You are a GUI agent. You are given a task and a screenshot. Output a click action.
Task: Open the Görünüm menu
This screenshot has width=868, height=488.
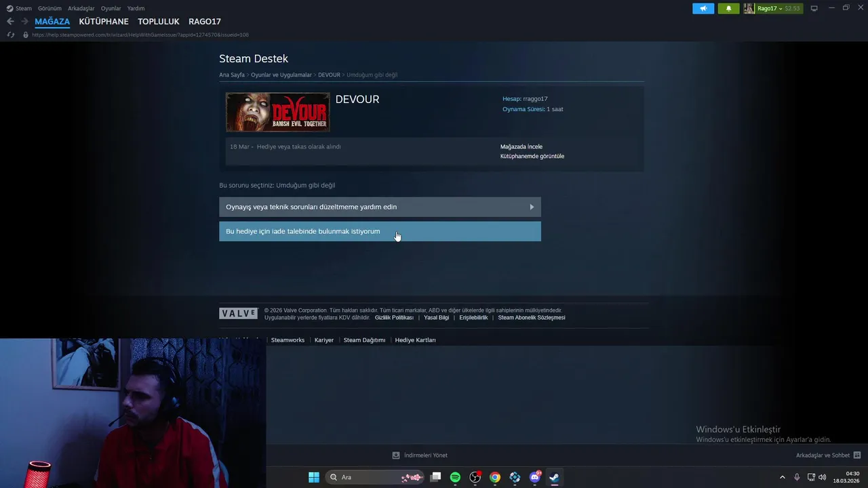point(50,8)
